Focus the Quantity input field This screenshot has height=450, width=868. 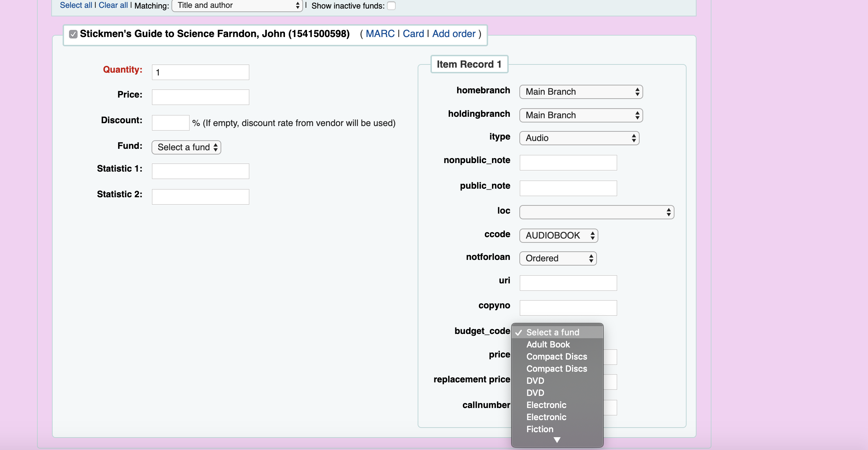tap(200, 72)
